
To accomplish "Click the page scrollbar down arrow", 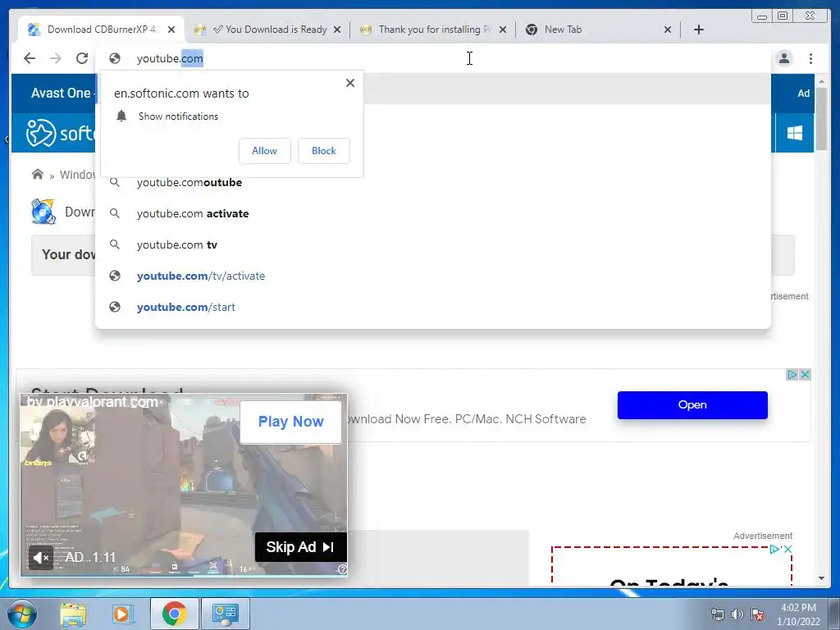I will (821, 578).
